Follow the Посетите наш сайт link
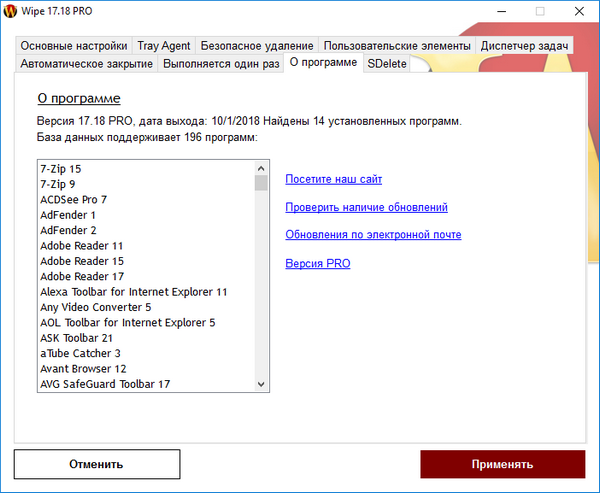 pos(333,180)
